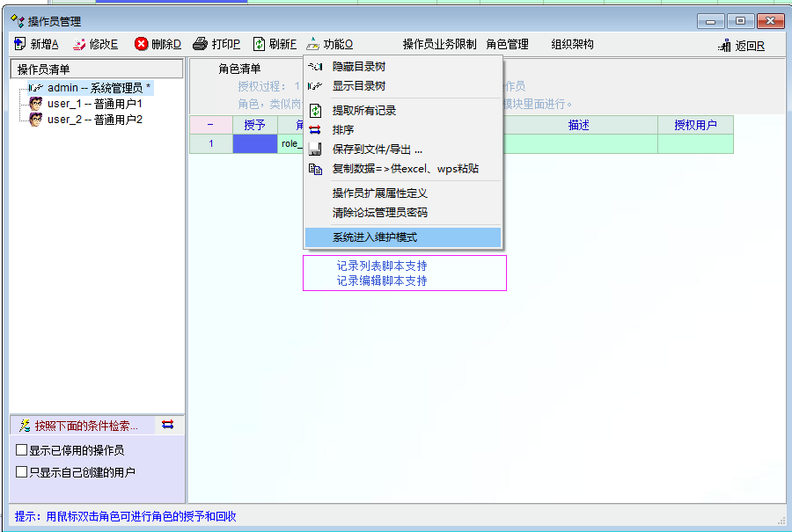This screenshot has height=532, width=792.
Task: Select save to file/export (保存到文件/导出) entry
Action: 377,149
